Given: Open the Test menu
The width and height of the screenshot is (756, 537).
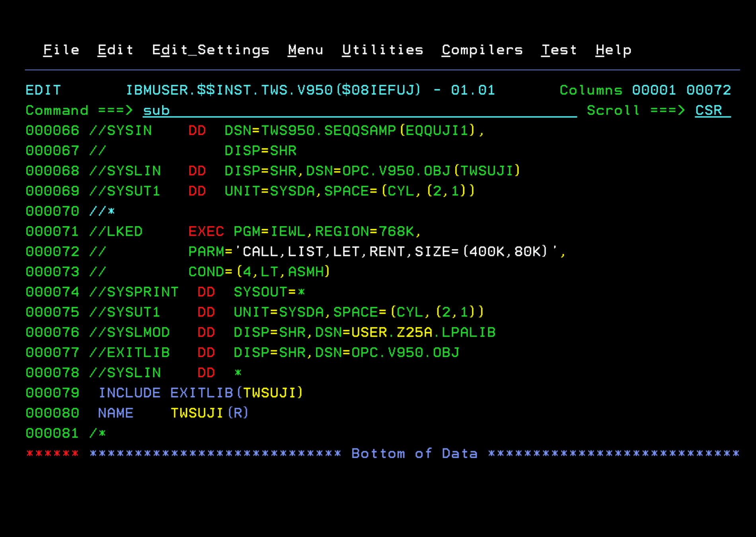Looking at the screenshot, I should click(559, 50).
